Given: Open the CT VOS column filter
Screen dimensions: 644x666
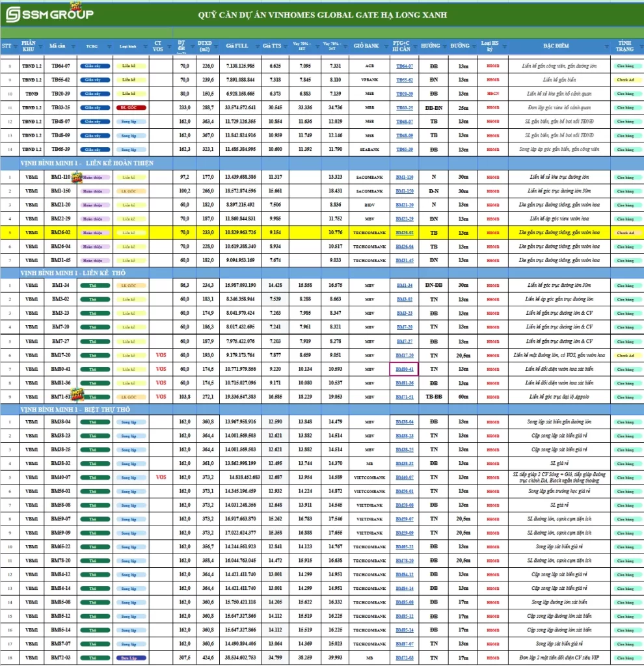Looking at the screenshot, I should (x=169, y=46).
